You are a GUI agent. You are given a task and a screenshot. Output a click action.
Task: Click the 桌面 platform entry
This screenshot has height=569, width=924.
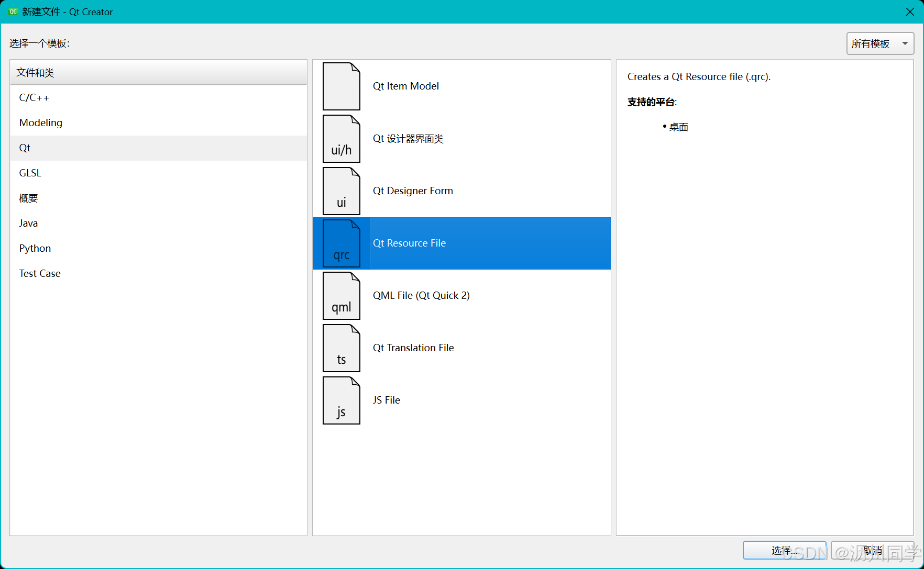coord(678,127)
